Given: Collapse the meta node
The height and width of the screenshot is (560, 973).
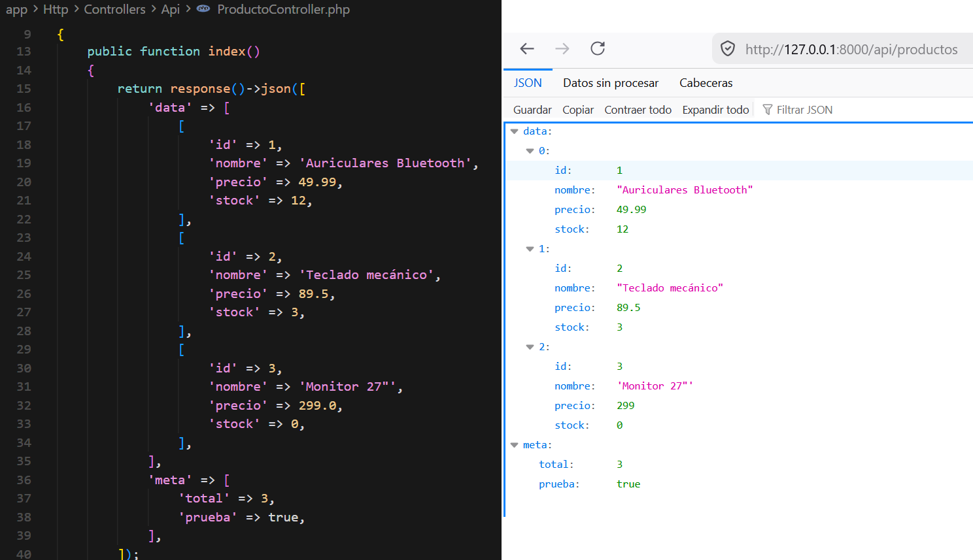Looking at the screenshot, I should [515, 445].
